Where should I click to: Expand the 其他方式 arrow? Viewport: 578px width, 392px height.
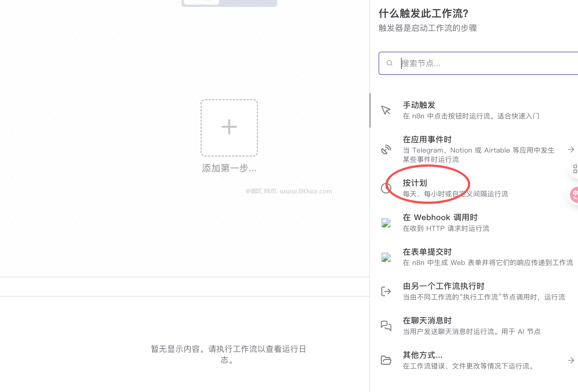coord(571,360)
